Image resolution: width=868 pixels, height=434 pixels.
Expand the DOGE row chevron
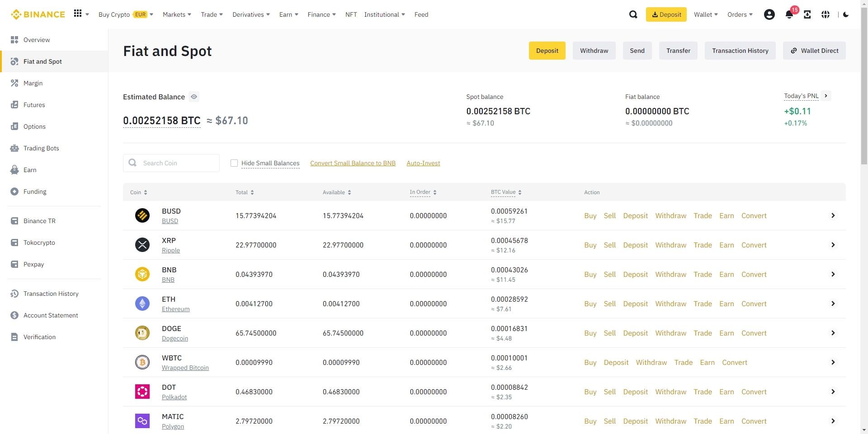click(833, 333)
